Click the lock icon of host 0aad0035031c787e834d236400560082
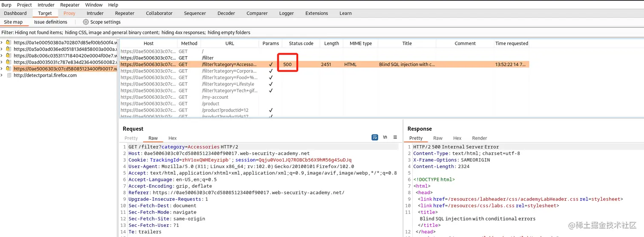644x237 pixels. click(x=9, y=62)
